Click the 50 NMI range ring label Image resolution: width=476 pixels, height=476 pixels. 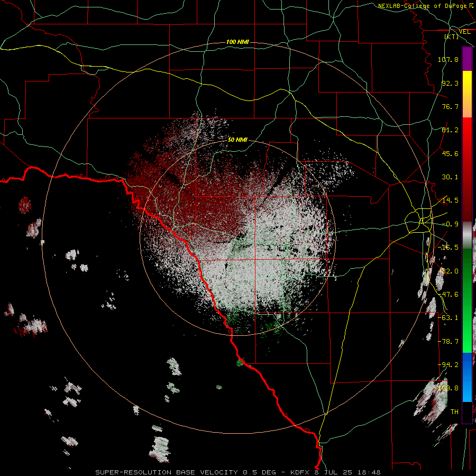(237, 140)
